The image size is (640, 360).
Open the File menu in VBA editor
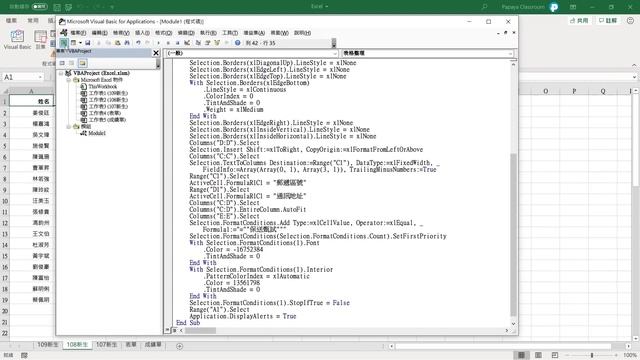pyautogui.click(x=78, y=33)
